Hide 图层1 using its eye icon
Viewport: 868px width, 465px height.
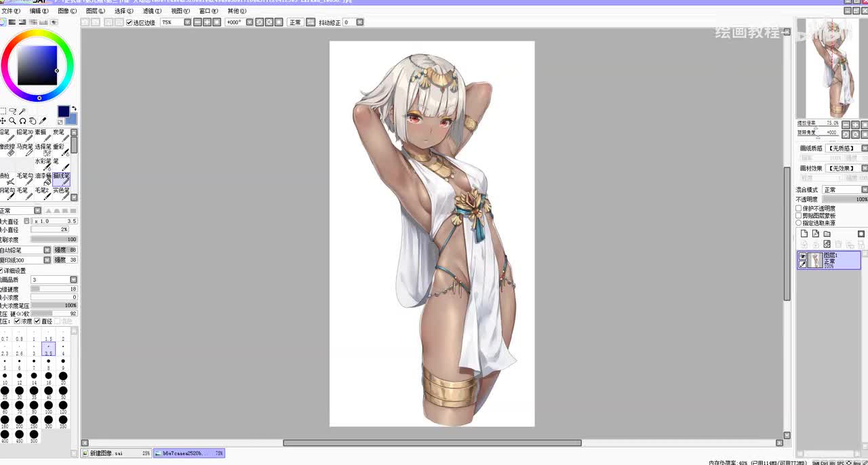click(x=803, y=256)
